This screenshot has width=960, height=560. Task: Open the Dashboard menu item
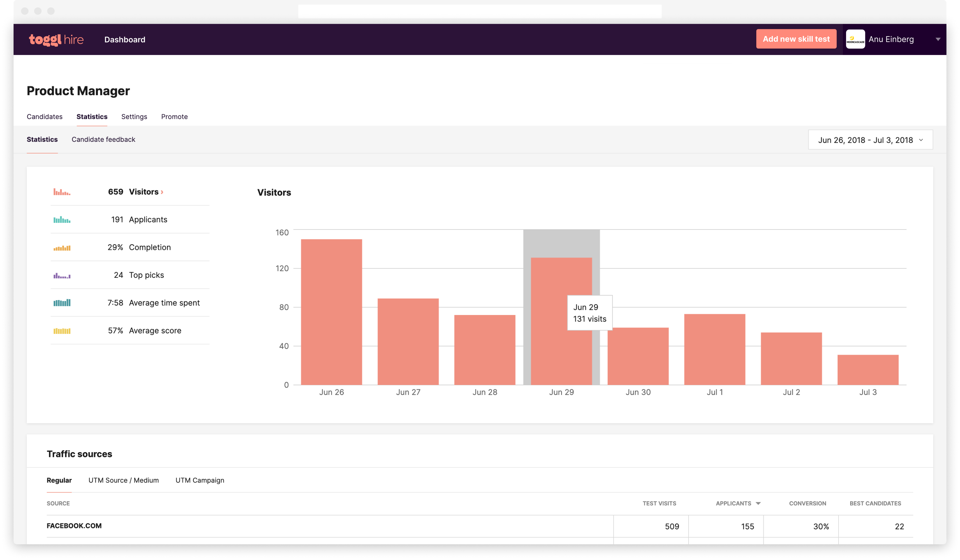tap(124, 39)
